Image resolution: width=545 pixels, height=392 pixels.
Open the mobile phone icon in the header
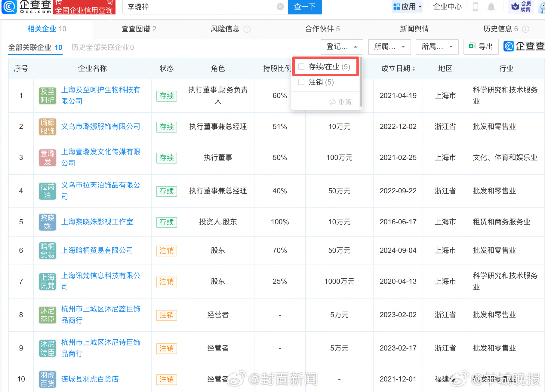point(476,7)
